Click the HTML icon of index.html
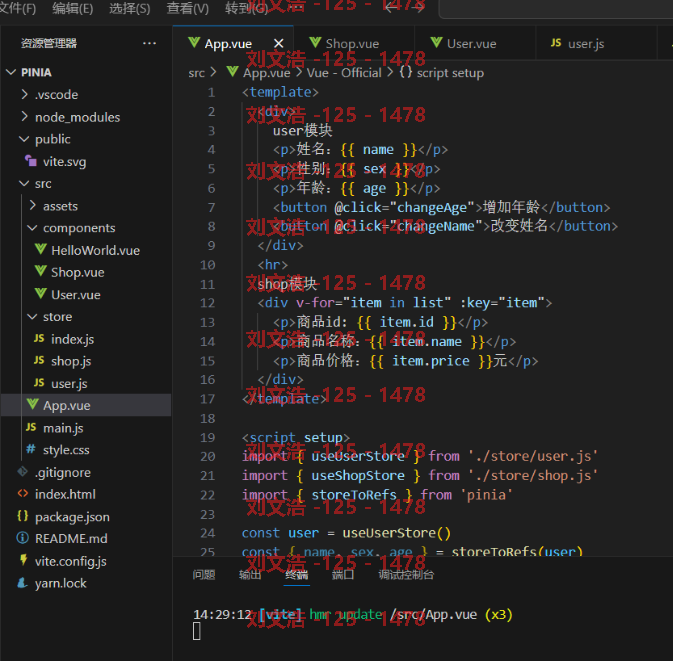 coord(23,494)
